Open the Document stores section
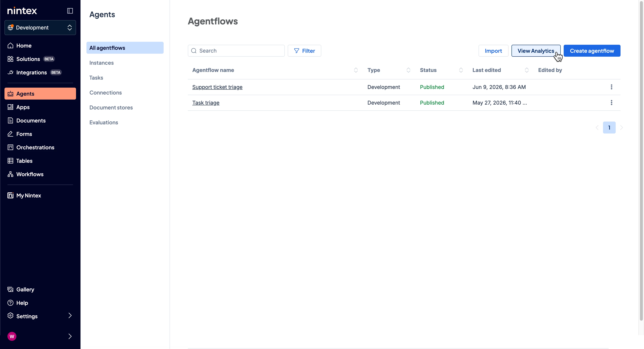 click(111, 108)
